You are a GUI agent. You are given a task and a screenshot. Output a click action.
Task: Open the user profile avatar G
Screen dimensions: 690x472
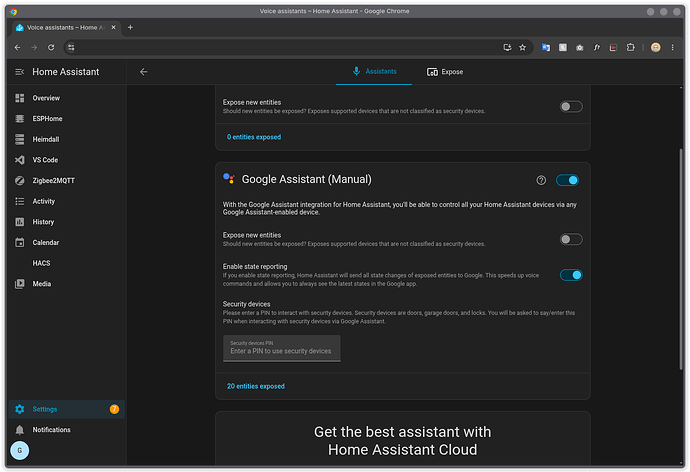point(20,450)
